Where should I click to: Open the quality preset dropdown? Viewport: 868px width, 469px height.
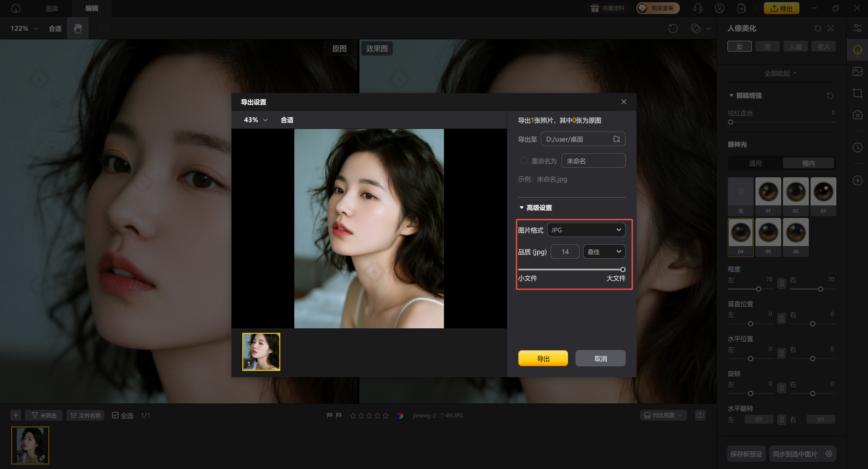click(604, 252)
